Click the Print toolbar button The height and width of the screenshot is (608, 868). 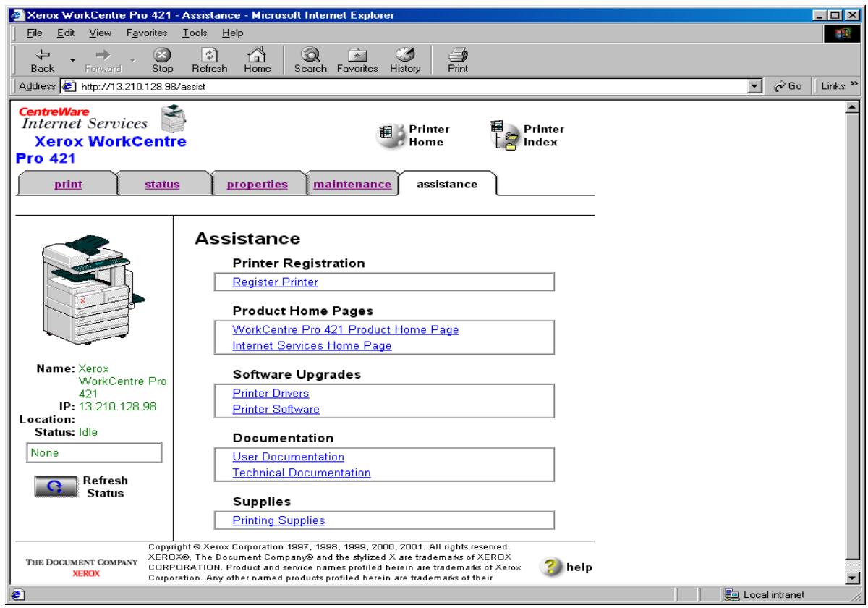[x=459, y=61]
